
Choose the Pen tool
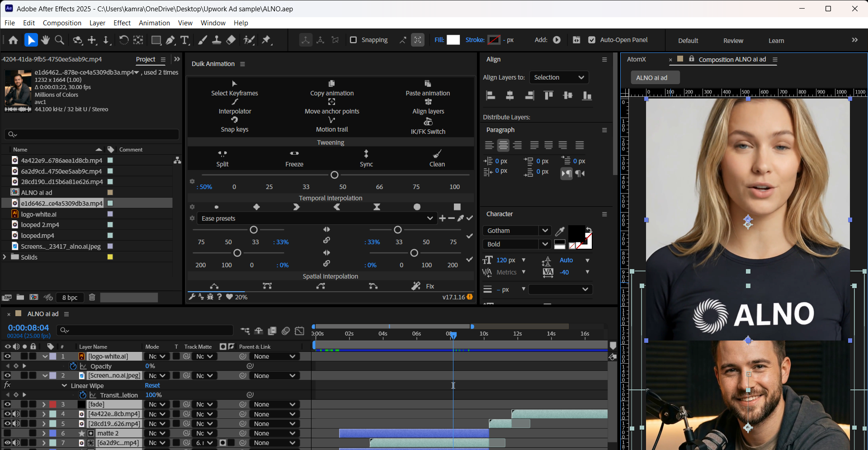170,40
